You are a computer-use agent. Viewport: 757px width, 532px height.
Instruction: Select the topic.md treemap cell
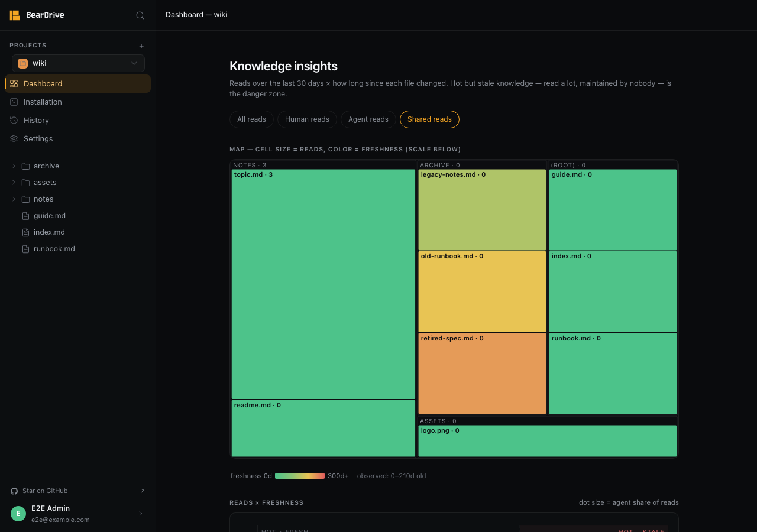tap(323, 284)
